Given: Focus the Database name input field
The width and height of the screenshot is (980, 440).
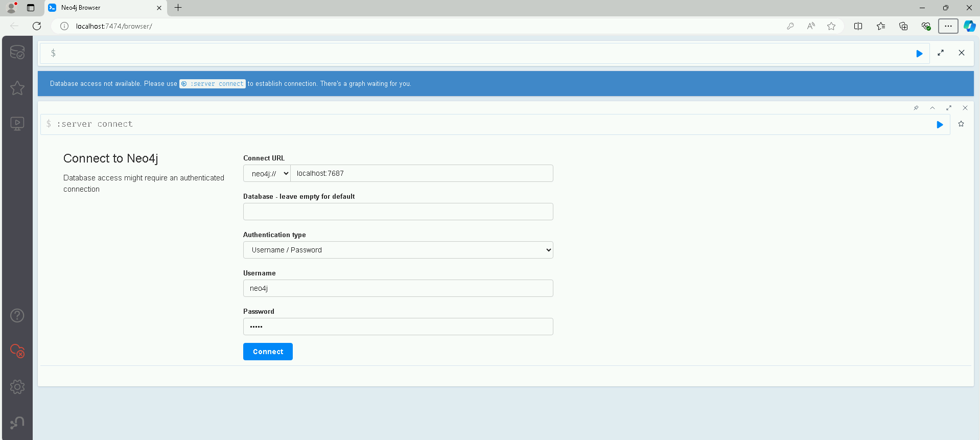Looking at the screenshot, I should 398,212.
